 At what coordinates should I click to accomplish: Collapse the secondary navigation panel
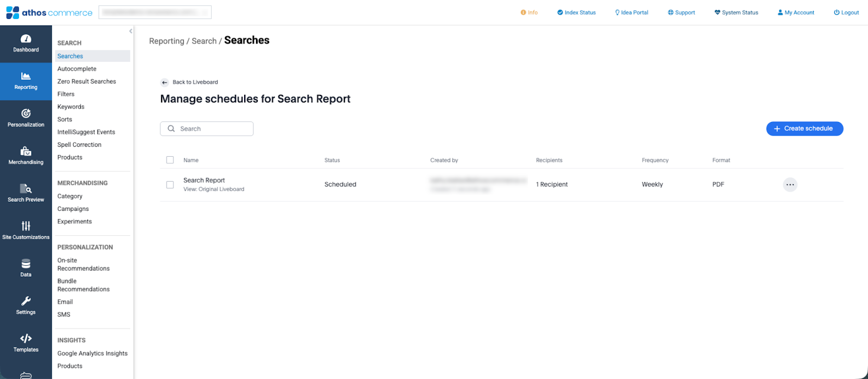click(x=131, y=31)
